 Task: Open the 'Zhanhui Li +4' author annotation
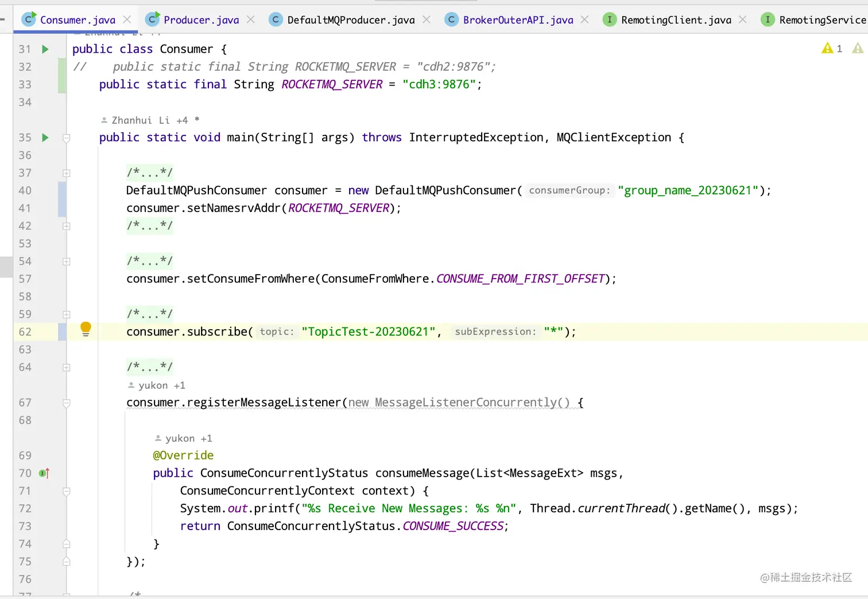tap(150, 120)
